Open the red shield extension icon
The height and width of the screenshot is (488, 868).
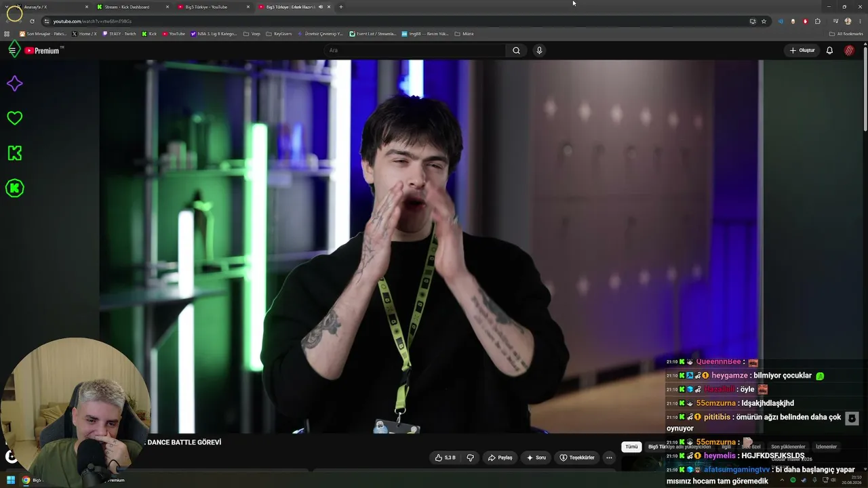point(805,21)
